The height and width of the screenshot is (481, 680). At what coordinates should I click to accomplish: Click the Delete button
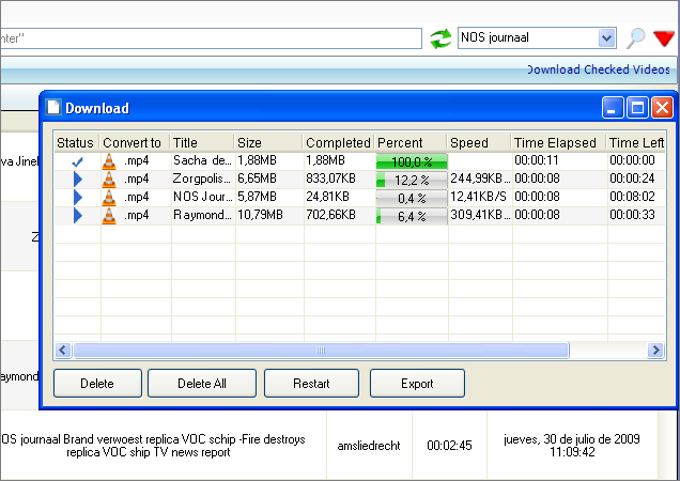(x=98, y=383)
